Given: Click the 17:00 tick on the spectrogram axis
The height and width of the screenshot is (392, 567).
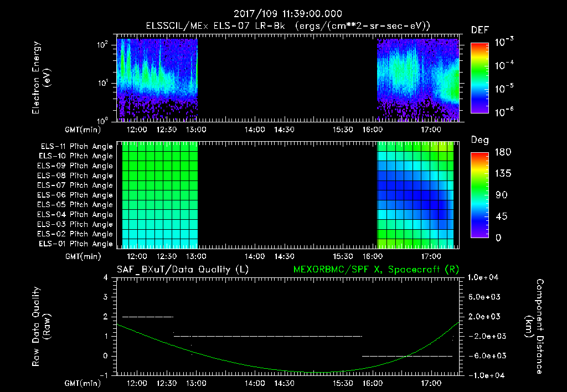Looking at the screenshot, I should 431,130.
